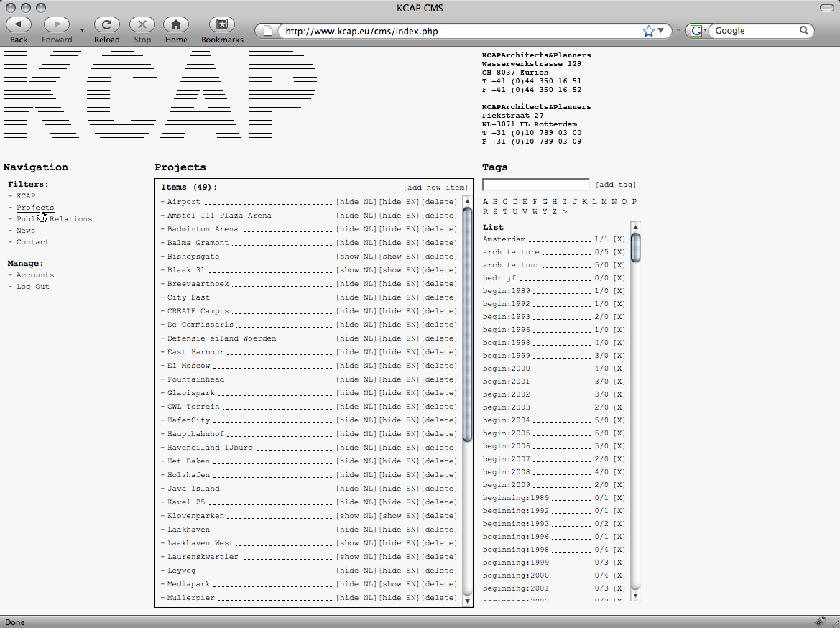Open the Accounts management link

(x=35, y=275)
